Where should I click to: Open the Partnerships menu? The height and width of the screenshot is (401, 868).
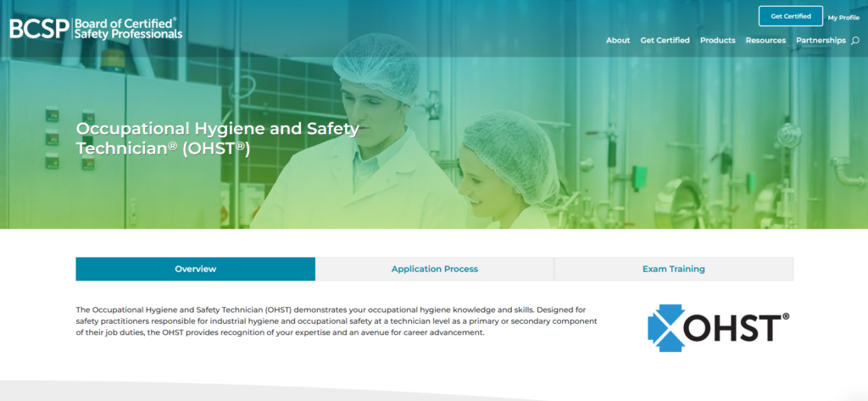(821, 41)
